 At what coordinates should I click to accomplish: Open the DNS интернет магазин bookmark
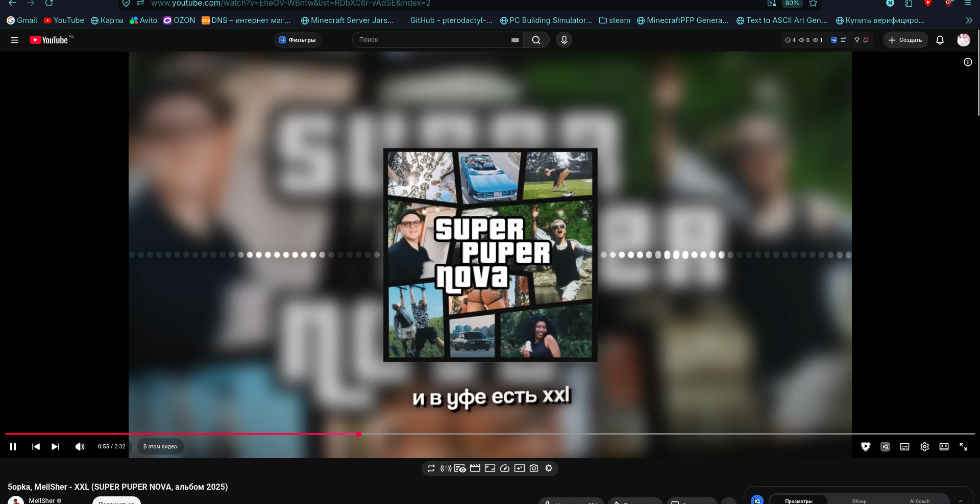click(x=246, y=20)
